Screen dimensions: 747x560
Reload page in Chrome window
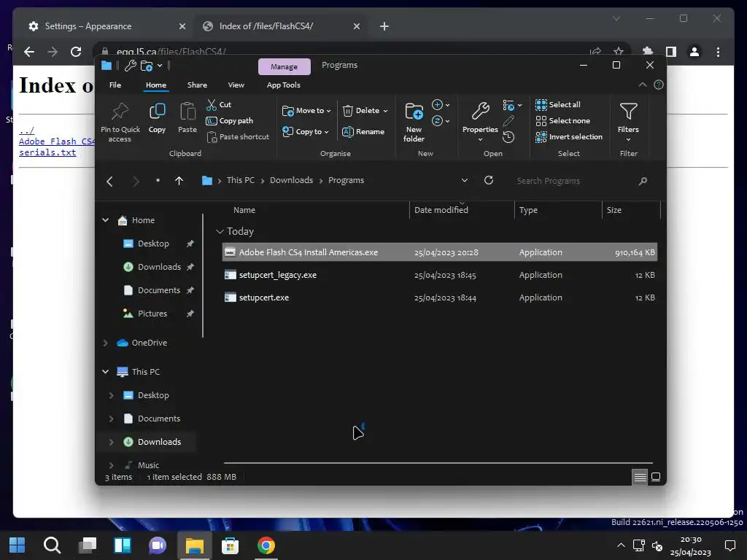click(x=76, y=52)
